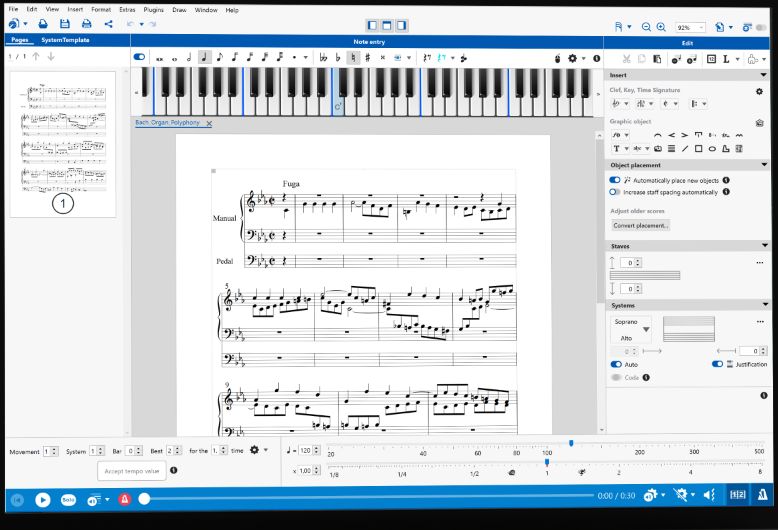Toggle the Code switch

pos(616,378)
